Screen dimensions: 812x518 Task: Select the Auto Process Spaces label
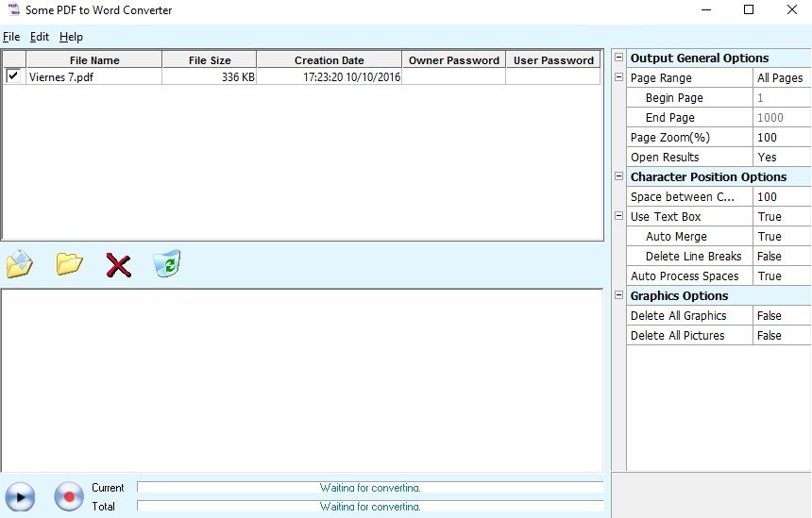click(x=685, y=276)
